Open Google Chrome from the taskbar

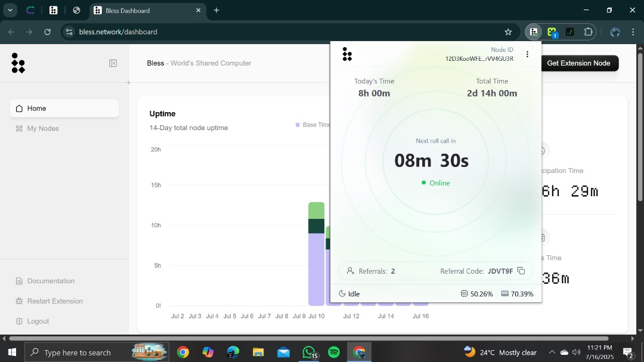[x=183, y=352]
